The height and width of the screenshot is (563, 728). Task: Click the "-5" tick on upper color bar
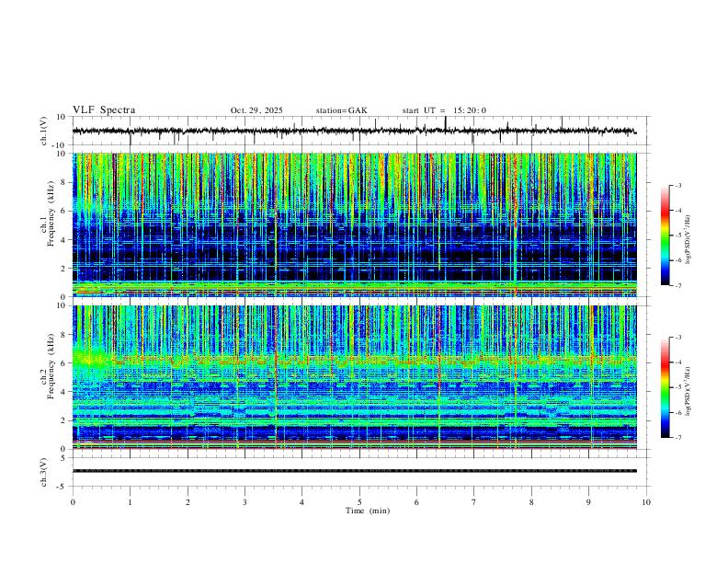(x=677, y=236)
